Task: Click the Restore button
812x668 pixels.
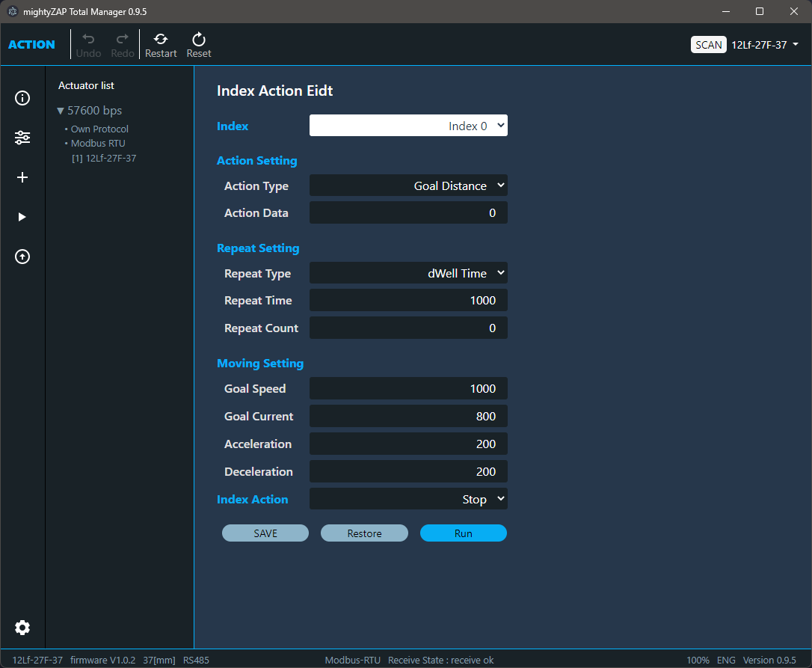Action: pos(364,533)
